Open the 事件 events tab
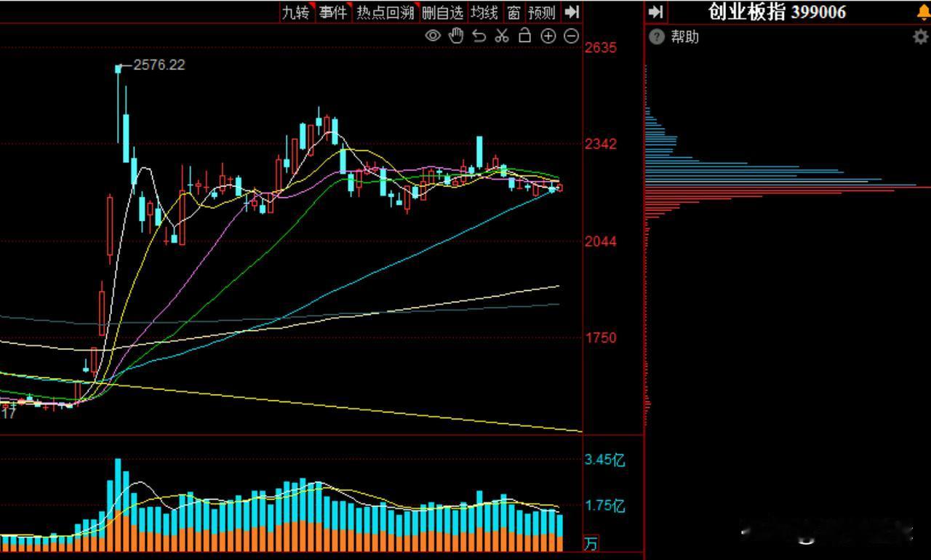Viewport: 931px width, 560px height. [x=332, y=12]
